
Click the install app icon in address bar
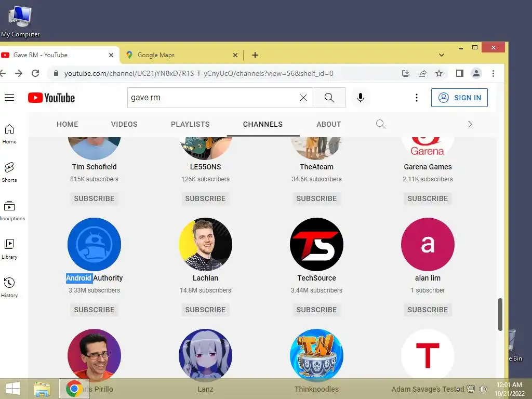tap(405, 73)
